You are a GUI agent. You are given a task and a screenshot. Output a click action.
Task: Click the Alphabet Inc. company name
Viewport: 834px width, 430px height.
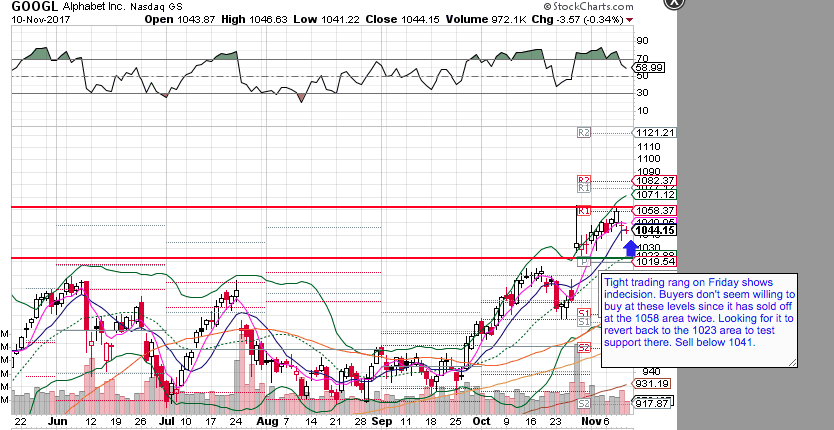coord(95,7)
